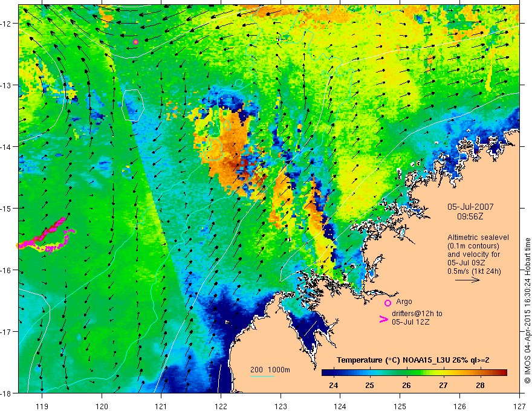Image resolution: width=532 pixels, height=411 pixels.
Task: Click the 'Argo' legend label
Action: [x=404, y=302]
